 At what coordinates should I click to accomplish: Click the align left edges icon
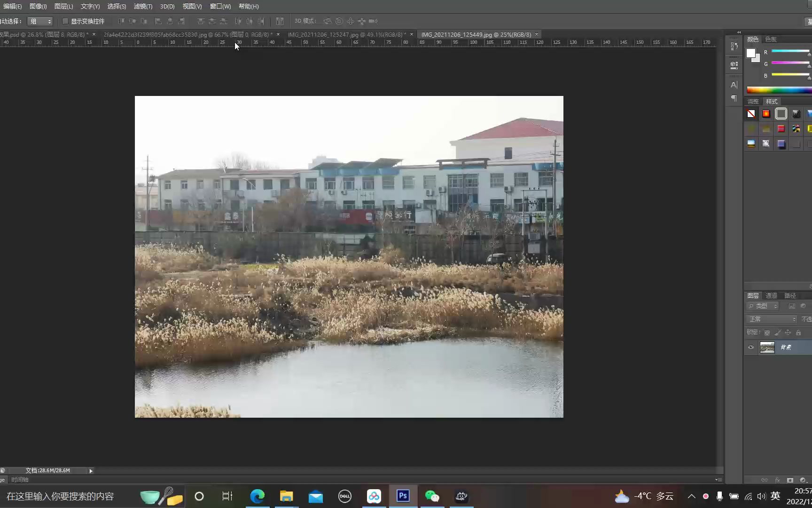[158, 21]
